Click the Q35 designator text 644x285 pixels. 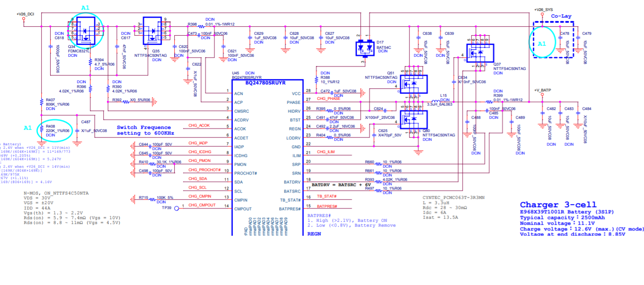(x=156, y=51)
